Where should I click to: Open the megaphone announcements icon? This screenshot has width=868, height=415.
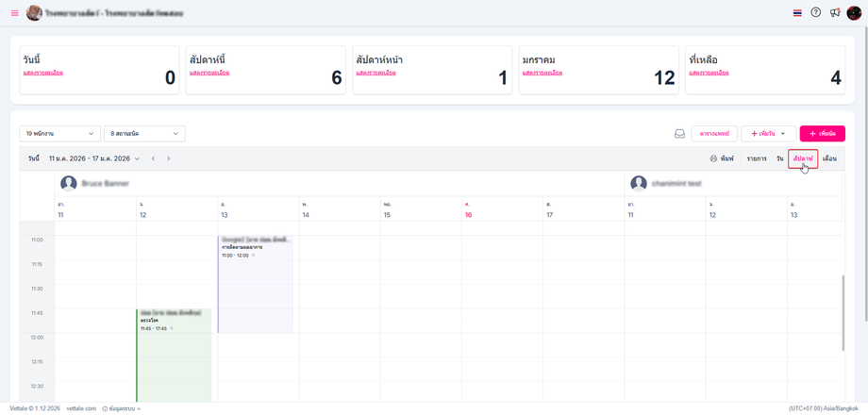[835, 13]
